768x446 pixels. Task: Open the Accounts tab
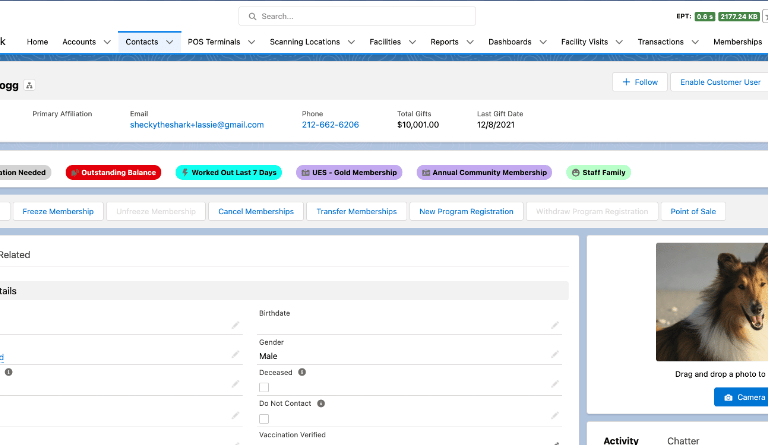(79, 42)
